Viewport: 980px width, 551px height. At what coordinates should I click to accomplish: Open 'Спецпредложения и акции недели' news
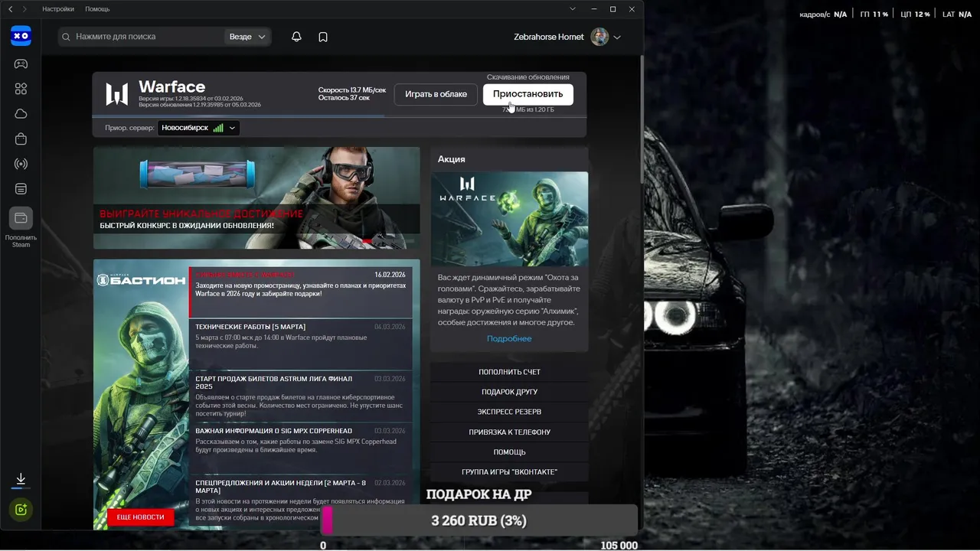click(x=300, y=501)
